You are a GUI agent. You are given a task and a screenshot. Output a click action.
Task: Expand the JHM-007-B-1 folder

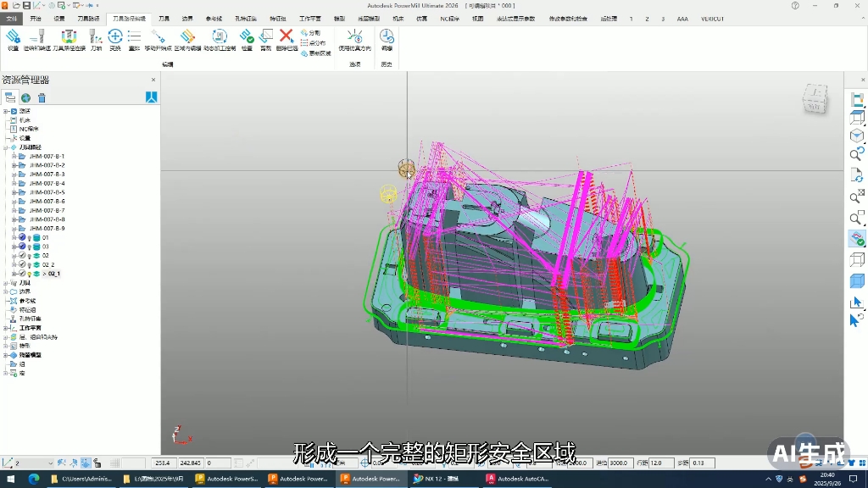(14, 157)
